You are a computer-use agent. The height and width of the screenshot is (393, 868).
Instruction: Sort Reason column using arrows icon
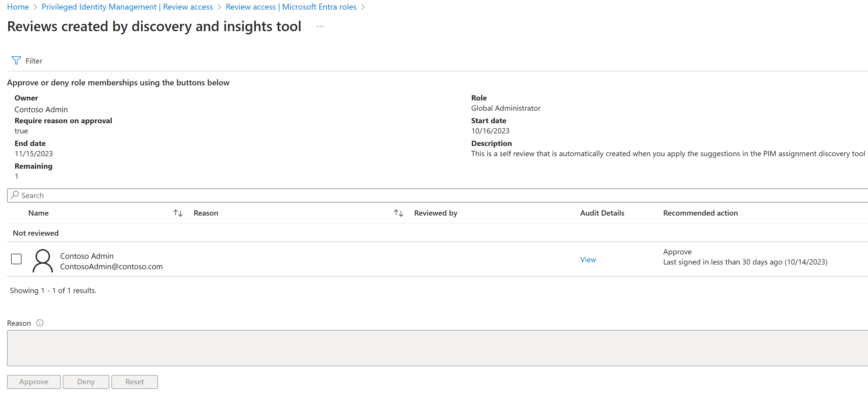(x=398, y=213)
